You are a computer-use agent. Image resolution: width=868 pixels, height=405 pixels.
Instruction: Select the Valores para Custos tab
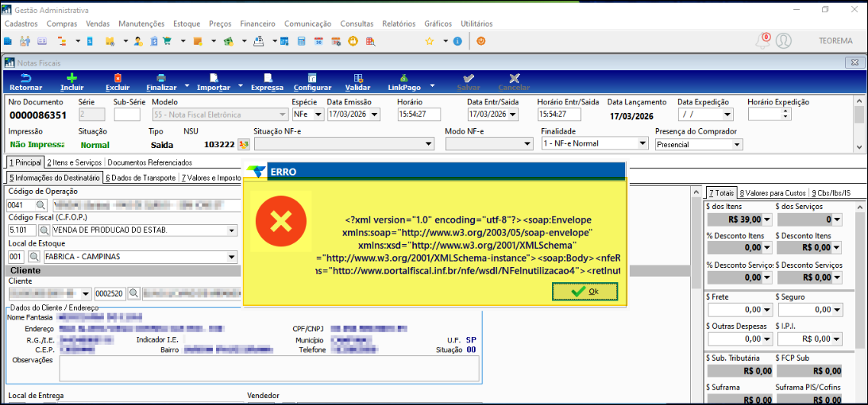pos(773,193)
